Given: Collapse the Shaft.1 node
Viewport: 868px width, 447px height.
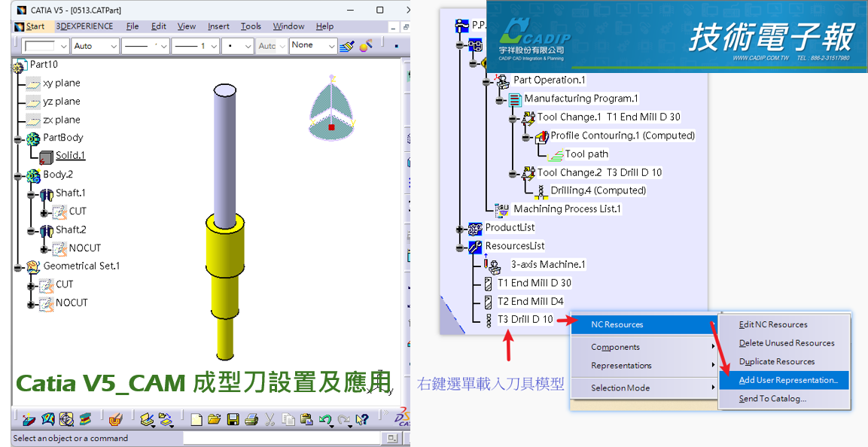Looking at the screenshot, I should coord(31,194).
